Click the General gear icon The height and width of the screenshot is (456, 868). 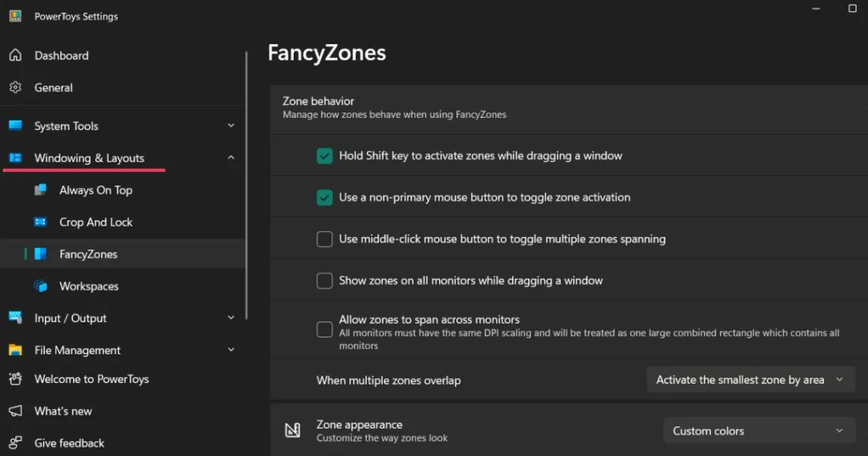(15, 87)
